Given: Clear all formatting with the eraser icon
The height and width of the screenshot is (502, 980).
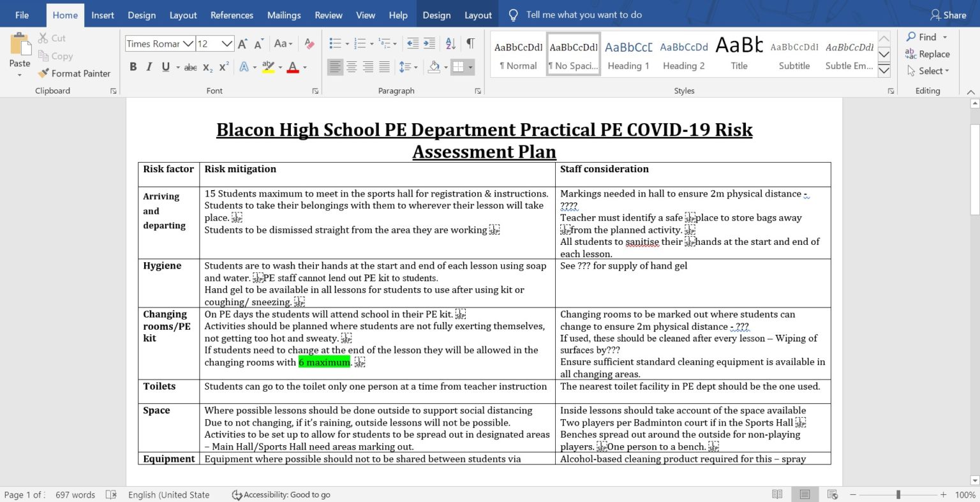Looking at the screenshot, I should (x=309, y=43).
